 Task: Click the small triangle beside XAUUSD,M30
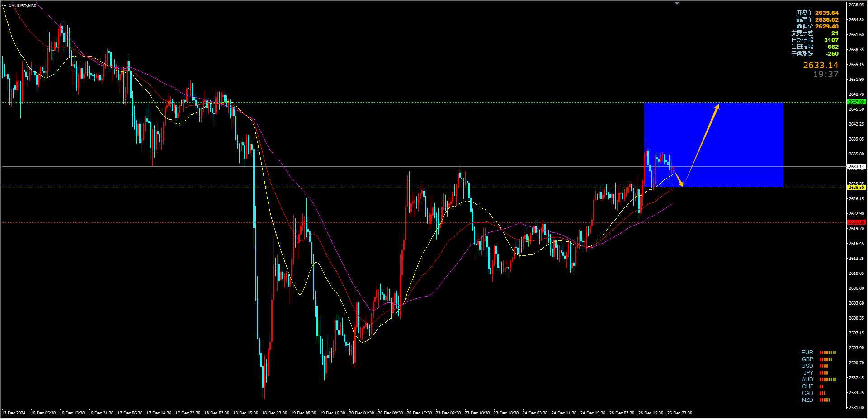click(5, 6)
